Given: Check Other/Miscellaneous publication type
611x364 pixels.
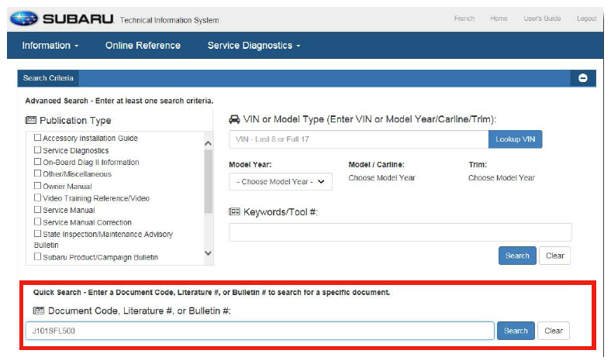Looking at the screenshot, I should (37, 173).
